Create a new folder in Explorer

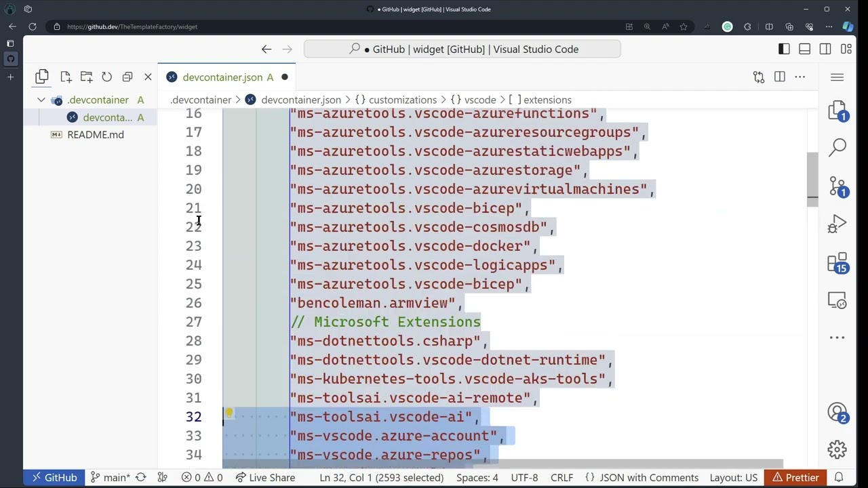[x=86, y=77]
